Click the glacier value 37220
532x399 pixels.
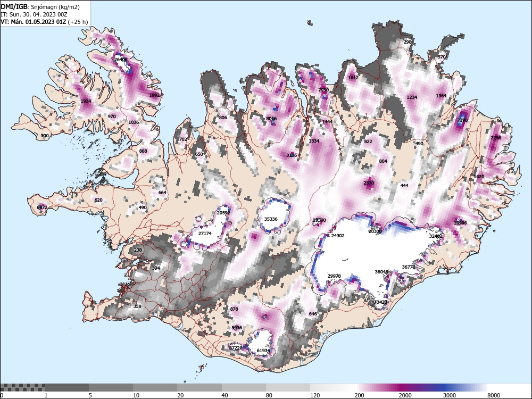pyautogui.click(x=236, y=348)
